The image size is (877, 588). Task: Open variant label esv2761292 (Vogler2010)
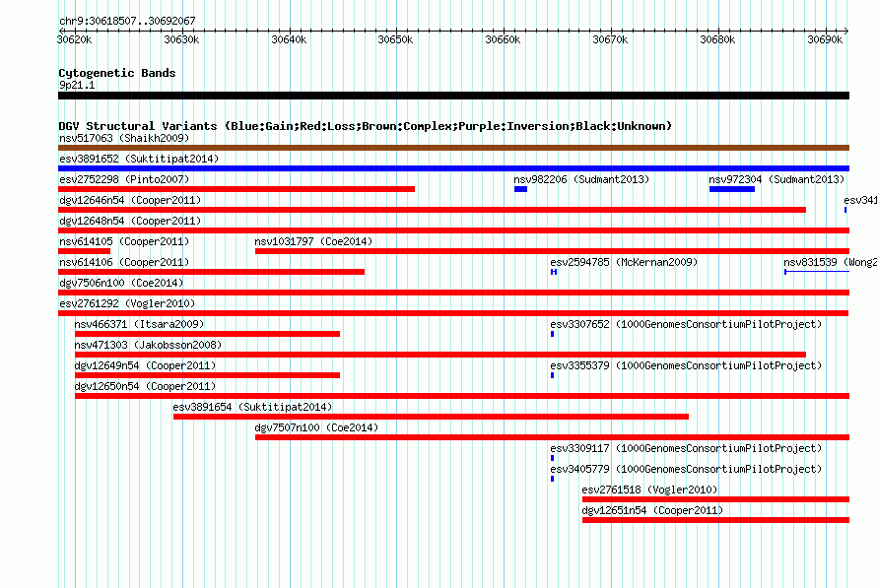(x=127, y=303)
